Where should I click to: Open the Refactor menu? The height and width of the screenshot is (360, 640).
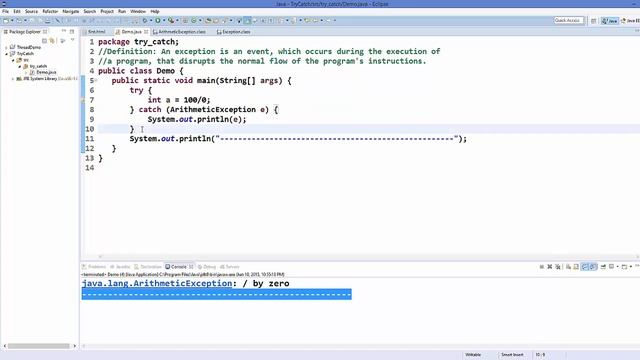[x=50, y=11]
